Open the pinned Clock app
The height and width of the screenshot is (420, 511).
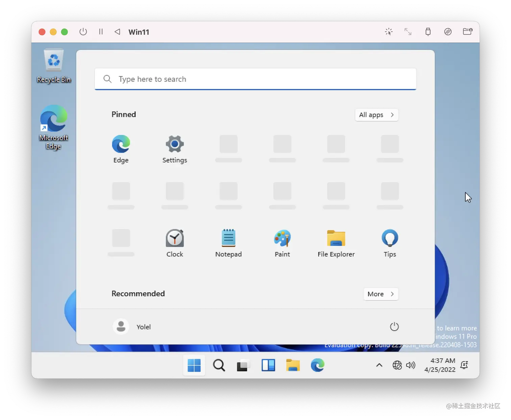click(175, 243)
